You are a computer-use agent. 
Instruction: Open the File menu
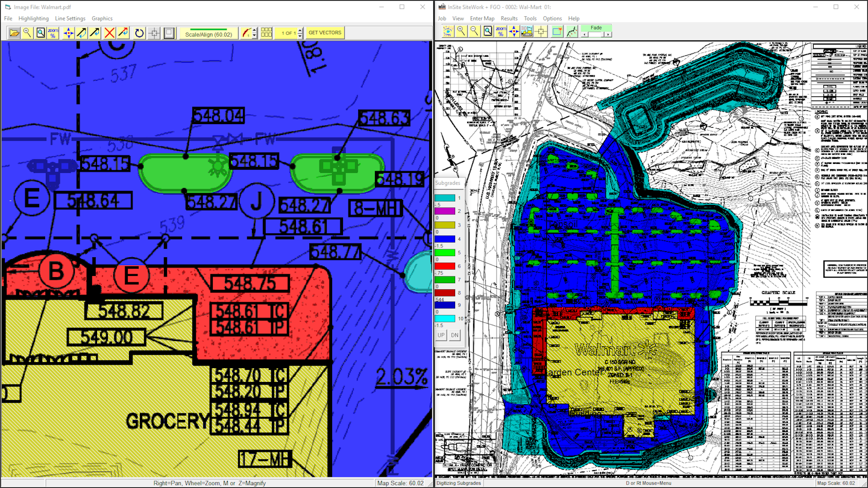8,19
